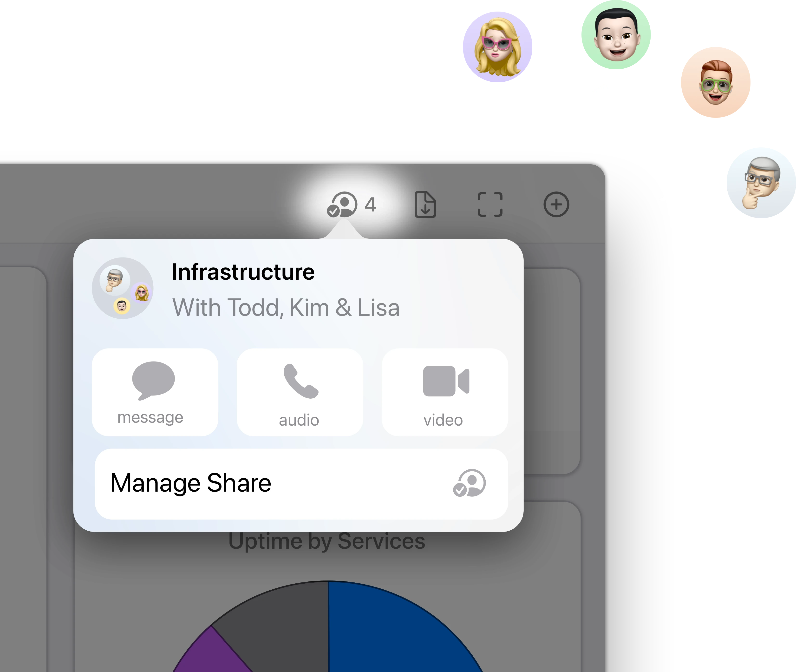
Task: Start a message with the group
Action: point(155,392)
